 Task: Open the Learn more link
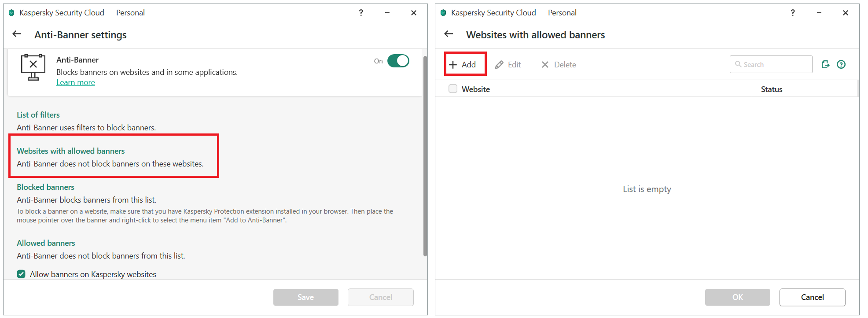coord(76,82)
